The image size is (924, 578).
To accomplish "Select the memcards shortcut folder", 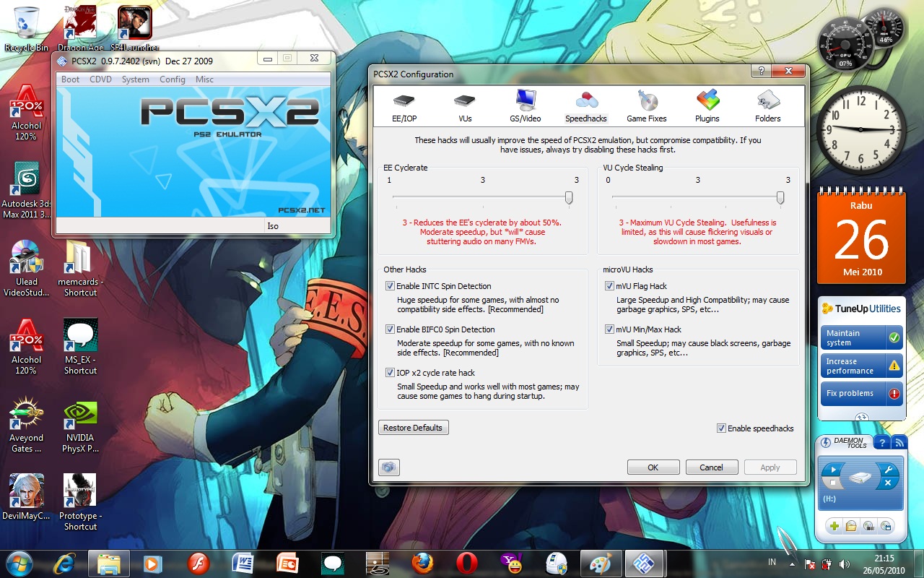I will tap(80, 268).
